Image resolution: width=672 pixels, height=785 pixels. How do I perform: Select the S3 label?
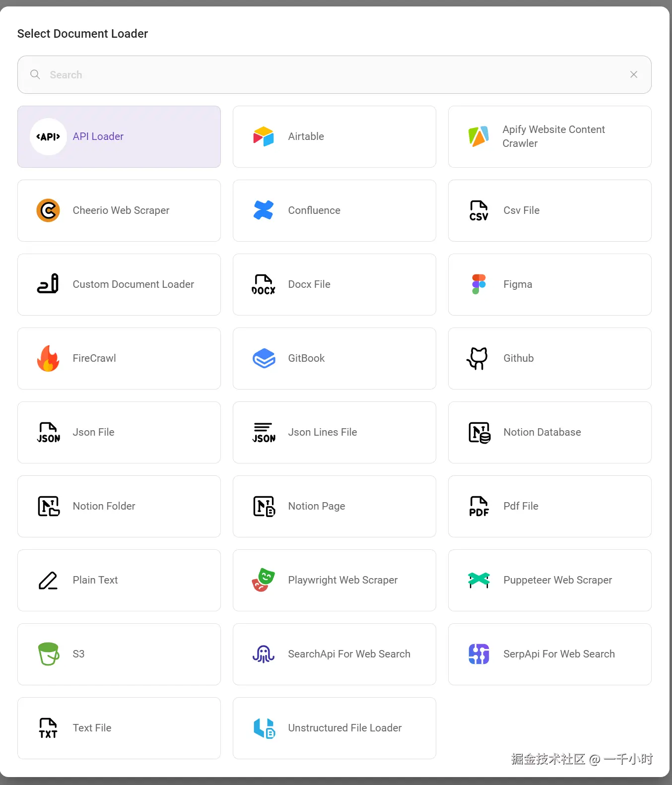coord(78,654)
